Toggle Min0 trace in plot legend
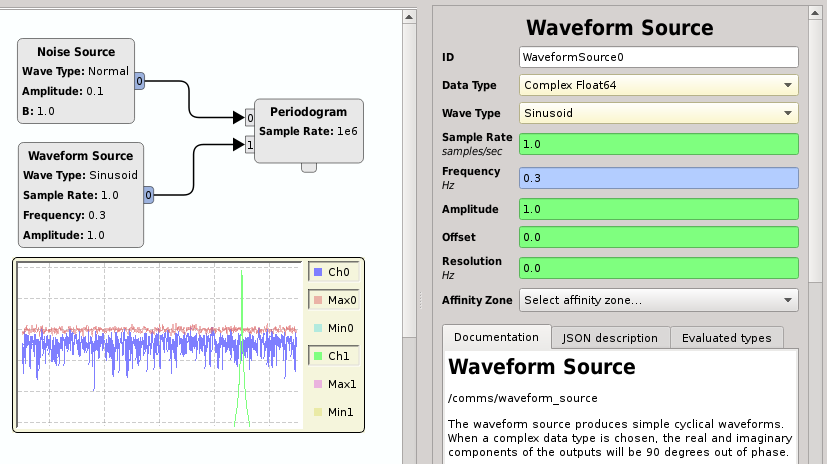This screenshot has height=464, width=827. (331, 328)
